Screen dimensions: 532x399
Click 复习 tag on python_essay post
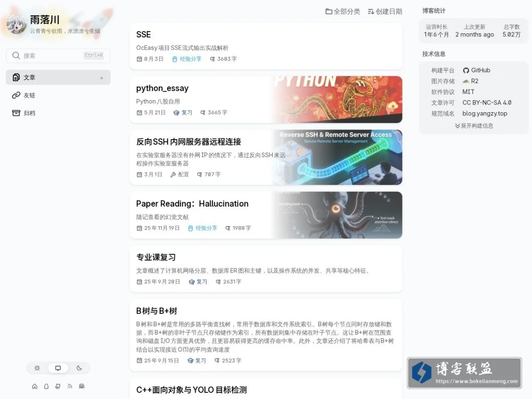(x=183, y=113)
